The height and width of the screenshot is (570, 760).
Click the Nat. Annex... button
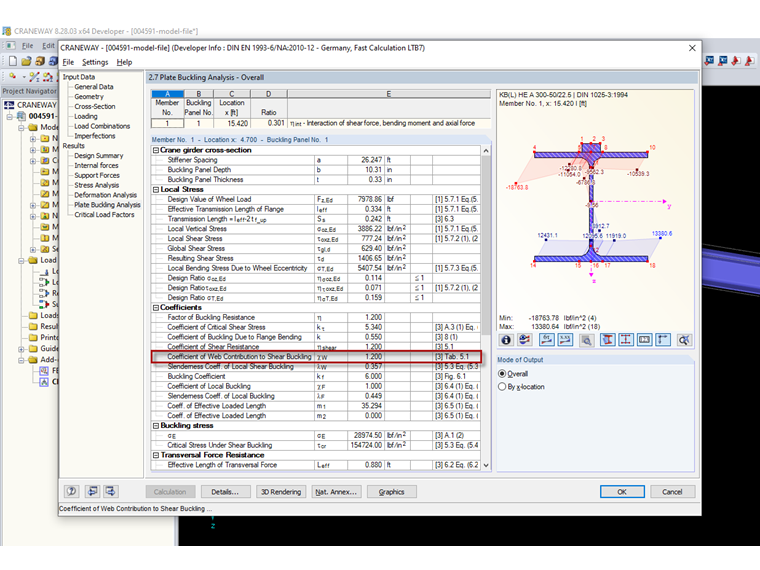coord(336,491)
